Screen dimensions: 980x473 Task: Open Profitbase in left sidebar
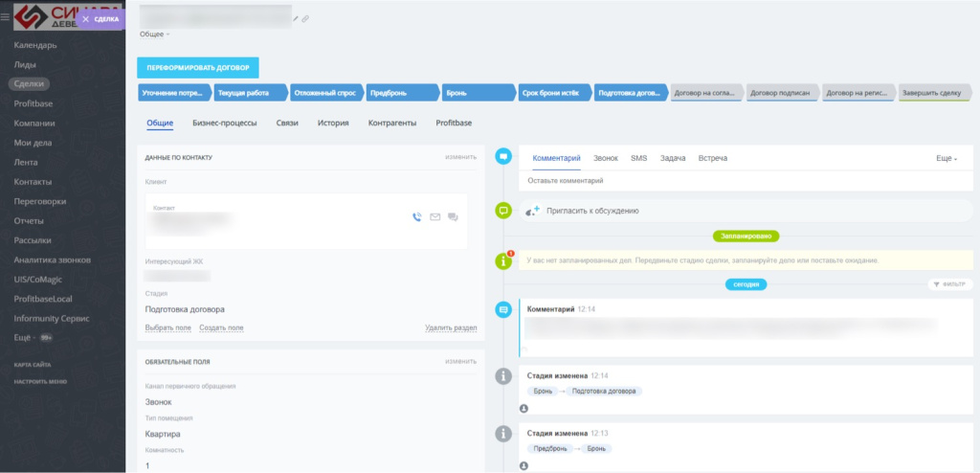pyautogui.click(x=32, y=103)
